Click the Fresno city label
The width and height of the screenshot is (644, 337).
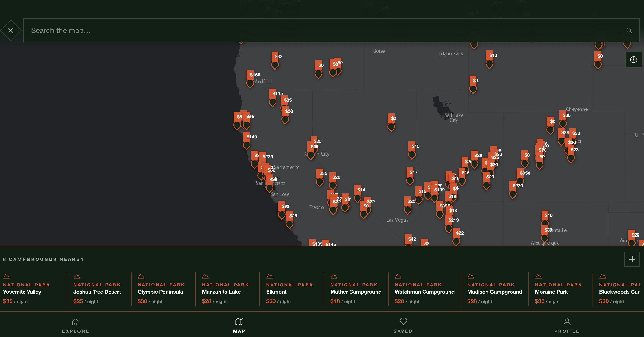coord(316,207)
